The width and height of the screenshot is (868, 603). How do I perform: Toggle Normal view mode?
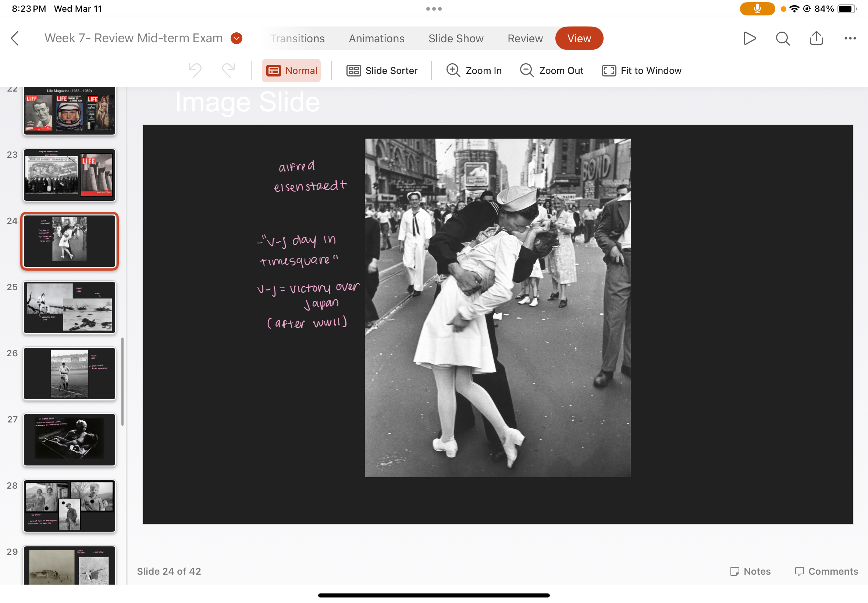291,71
